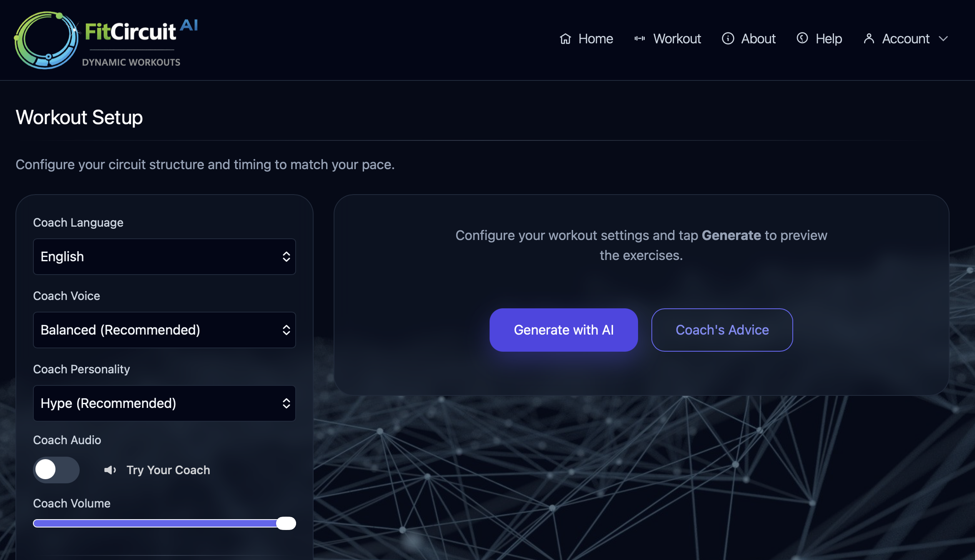The width and height of the screenshot is (975, 560).
Task: Expand the Account menu chevron
Action: click(x=943, y=39)
